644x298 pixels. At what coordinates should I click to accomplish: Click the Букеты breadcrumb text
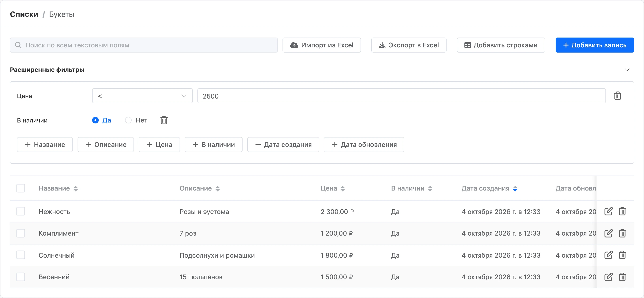pyautogui.click(x=62, y=14)
